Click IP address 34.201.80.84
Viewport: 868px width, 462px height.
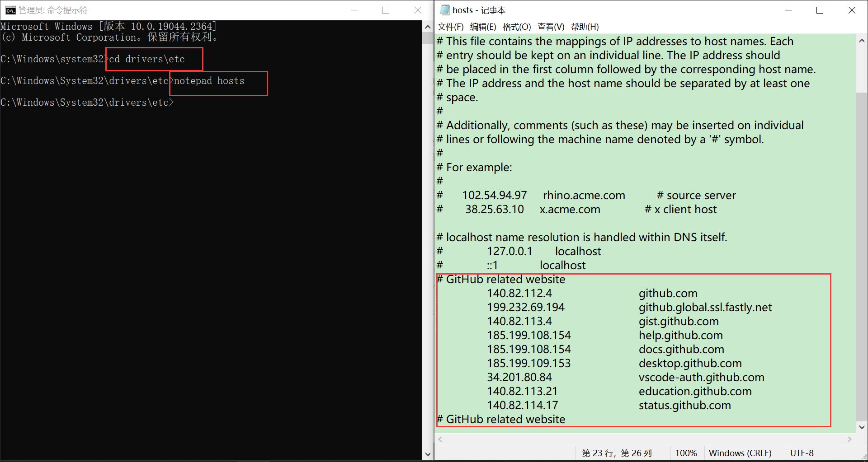[x=519, y=378]
